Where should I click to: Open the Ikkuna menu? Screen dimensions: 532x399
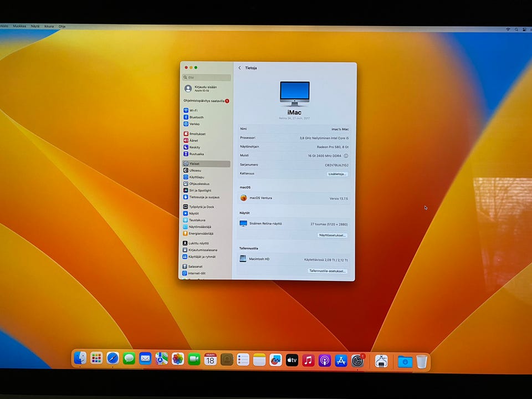click(x=49, y=26)
